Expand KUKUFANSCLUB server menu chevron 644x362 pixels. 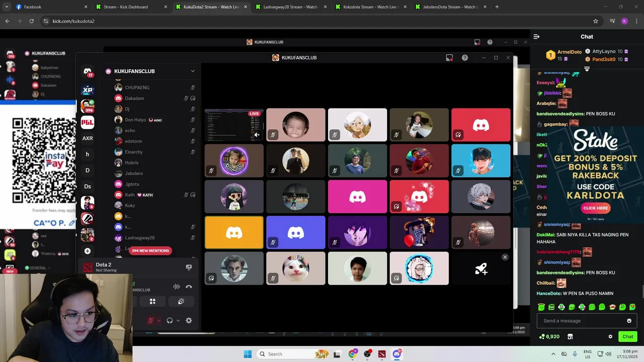coord(193,71)
